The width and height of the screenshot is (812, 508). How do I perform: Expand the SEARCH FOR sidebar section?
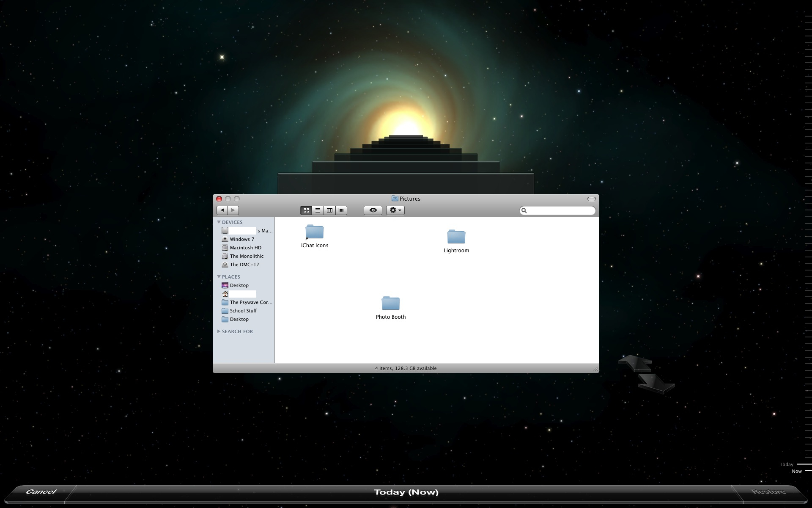pyautogui.click(x=219, y=331)
